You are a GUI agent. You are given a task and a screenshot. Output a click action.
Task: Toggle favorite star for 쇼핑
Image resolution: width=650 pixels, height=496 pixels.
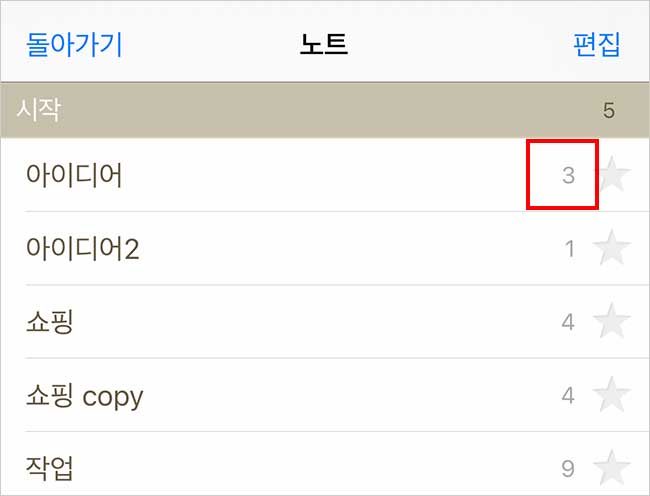click(612, 322)
